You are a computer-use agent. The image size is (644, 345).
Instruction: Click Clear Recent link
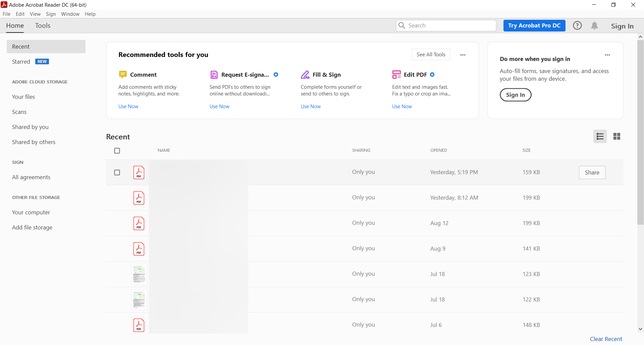coord(606,339)
